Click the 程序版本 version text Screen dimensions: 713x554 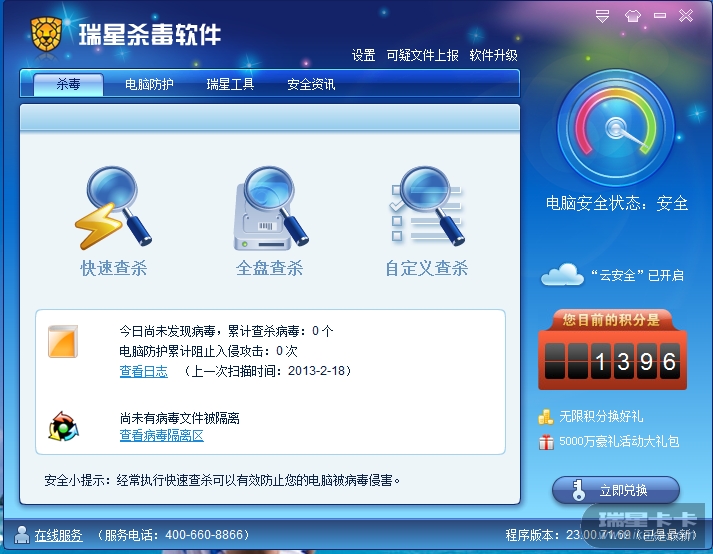pos(601,534)
